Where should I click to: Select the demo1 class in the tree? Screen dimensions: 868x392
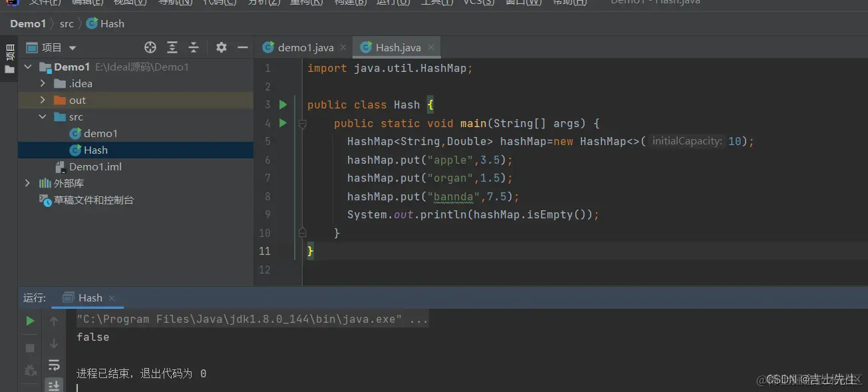click(100, 133)
